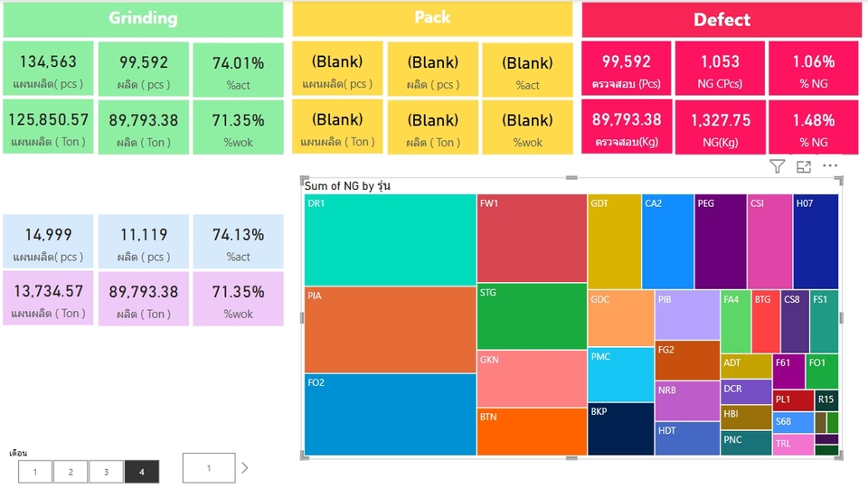Click the focus mode icon
This screenshot has height=488, width=868.
[804, 166]
